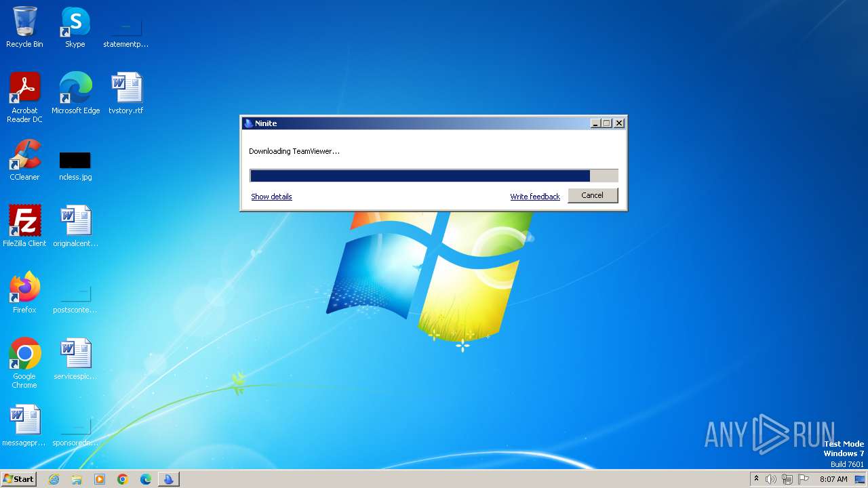The width and height of the screenshot is (868, 488).
Task: Click the Write feedback link
Action: [x=535, y=197]
